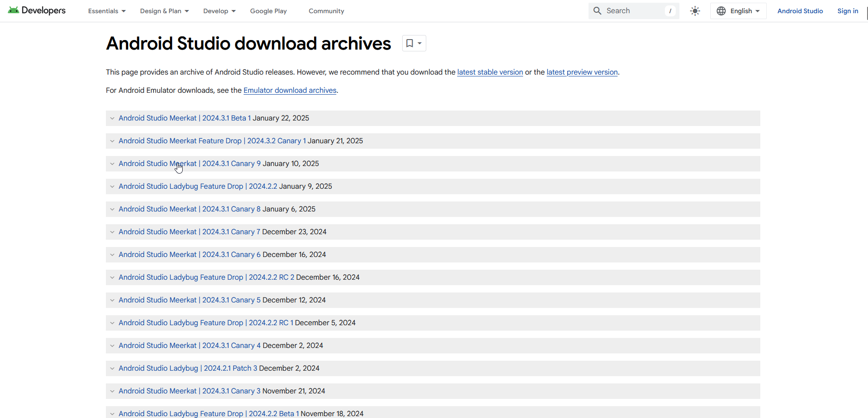Open the Essentials dropdown menu

tap(107, 11)
